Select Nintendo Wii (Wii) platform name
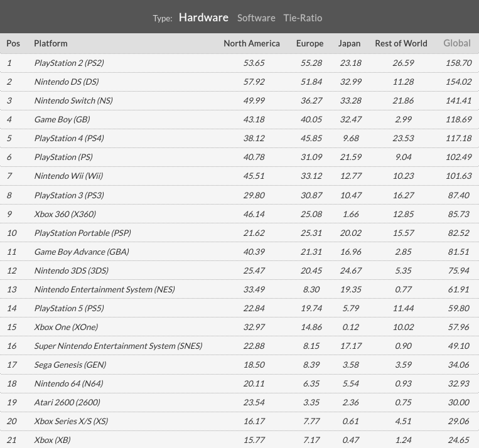Screen dimensions: 479x448 [x=68, y=176]
